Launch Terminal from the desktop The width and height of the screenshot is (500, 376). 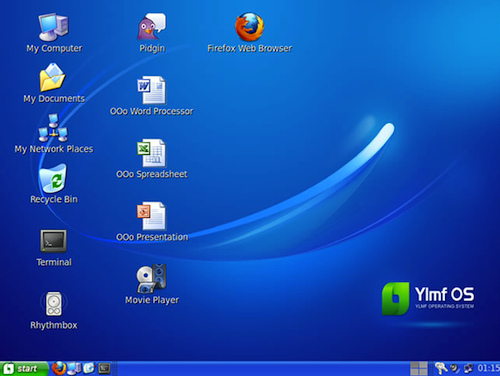point(53,241)
